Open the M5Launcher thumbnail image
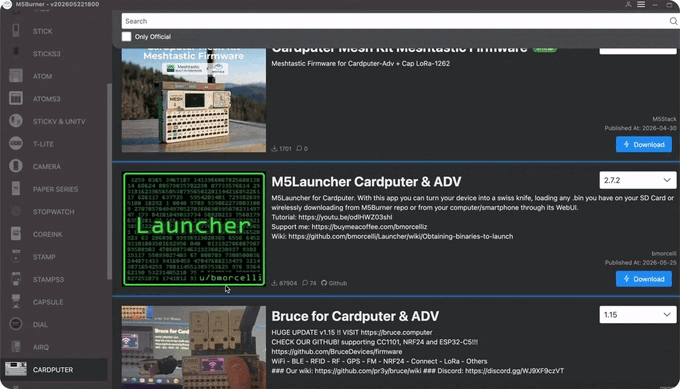The height and width of the screenshot is (389, 680). [194, 229]
